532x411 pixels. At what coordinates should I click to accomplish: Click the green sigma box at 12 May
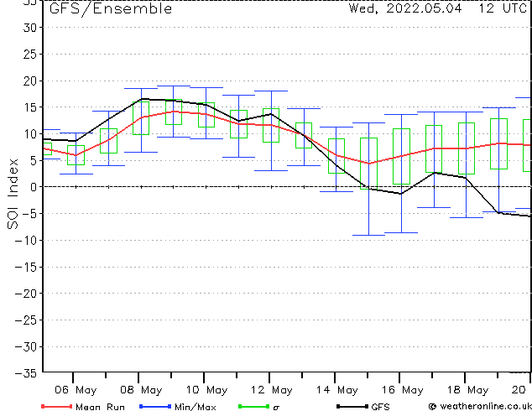point(271,125)
